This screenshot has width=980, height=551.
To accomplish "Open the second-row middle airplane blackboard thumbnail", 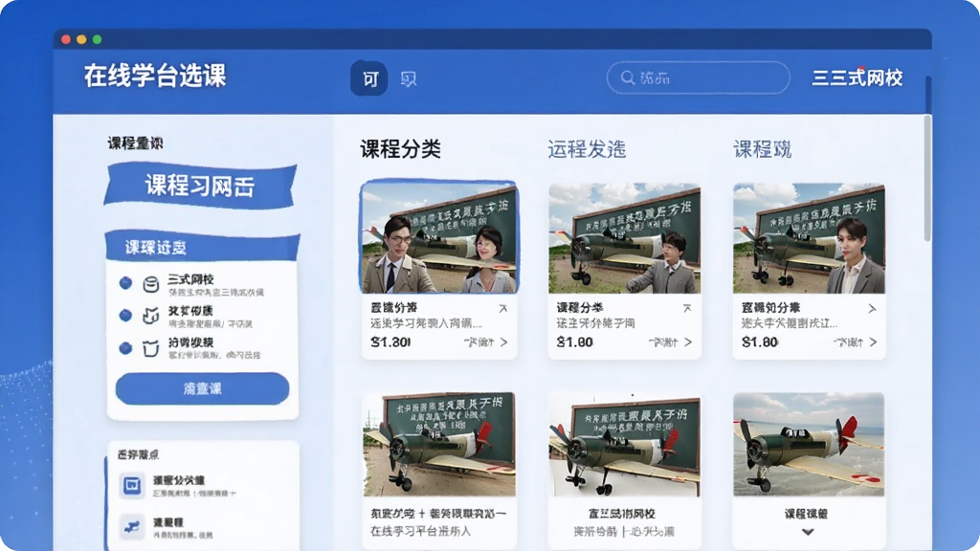I will coord(624,444).
